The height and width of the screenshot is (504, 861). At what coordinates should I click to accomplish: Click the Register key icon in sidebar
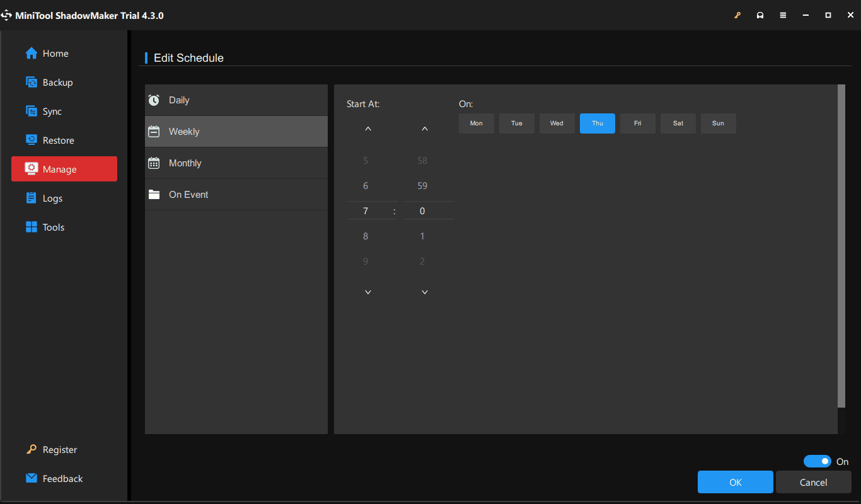click(x=32, y=450)
